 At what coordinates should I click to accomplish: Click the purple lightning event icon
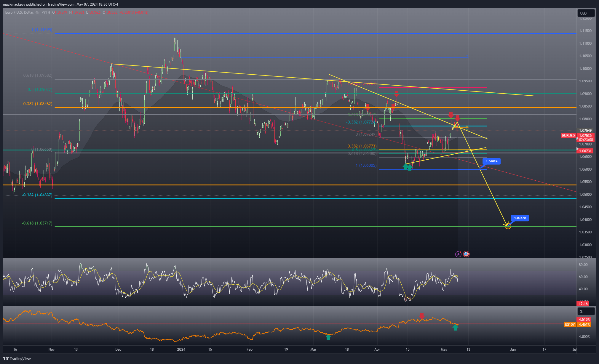point(458,254)
